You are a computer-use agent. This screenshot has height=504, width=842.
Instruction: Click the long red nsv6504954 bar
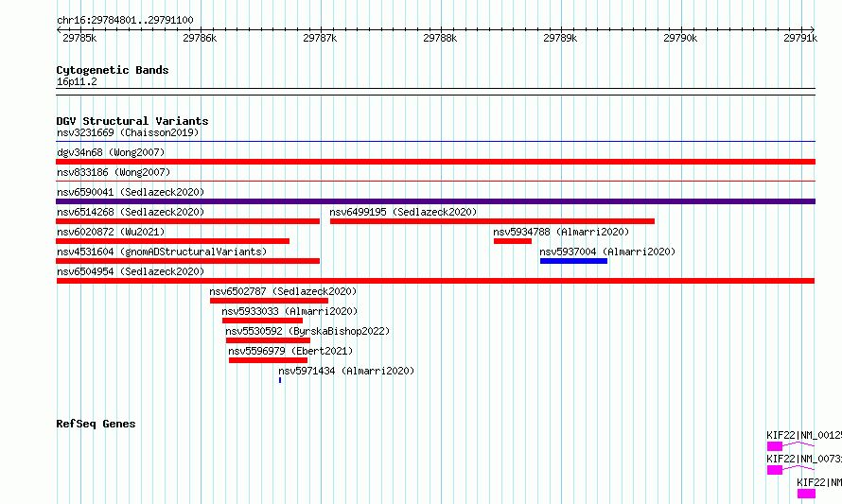(x=435, y=281)
